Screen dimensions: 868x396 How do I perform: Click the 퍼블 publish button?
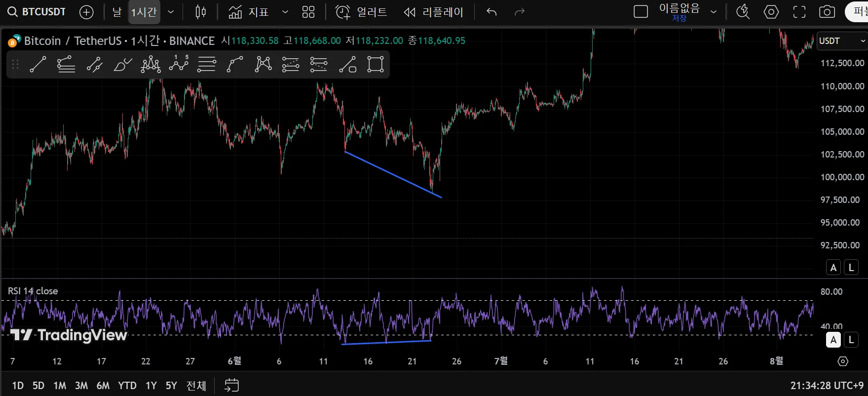(857, 12)
